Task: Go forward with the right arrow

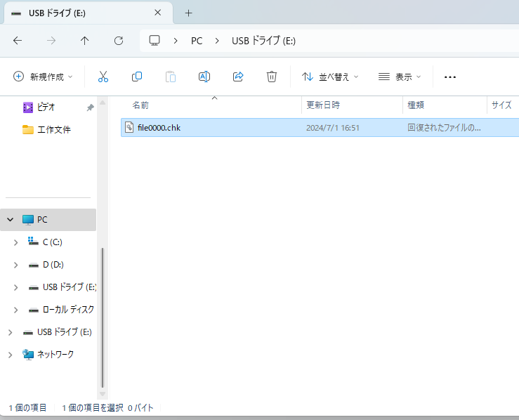Action: (x=51, y=41)
